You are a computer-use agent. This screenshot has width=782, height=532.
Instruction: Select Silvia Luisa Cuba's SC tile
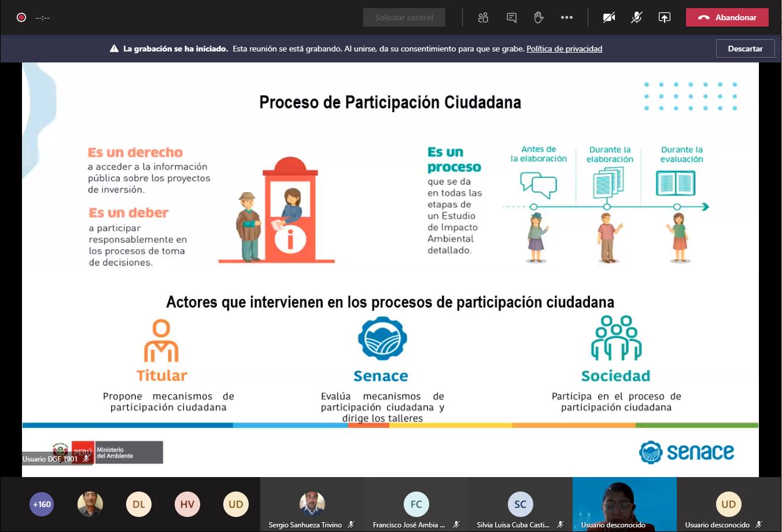click(520, 504)
